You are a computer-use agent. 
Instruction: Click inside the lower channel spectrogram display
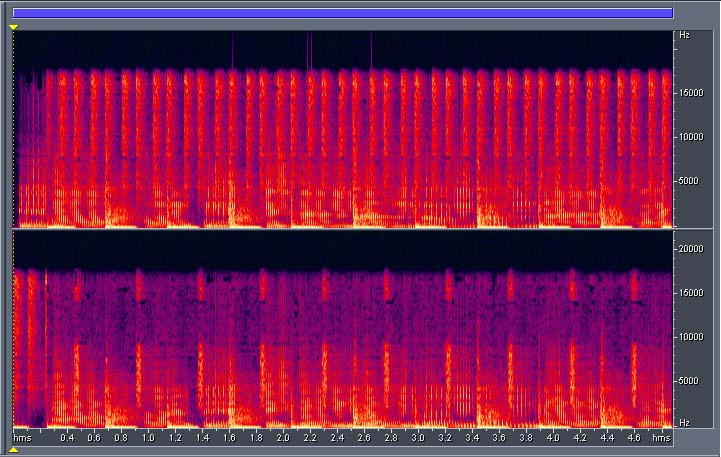[343, 329]
